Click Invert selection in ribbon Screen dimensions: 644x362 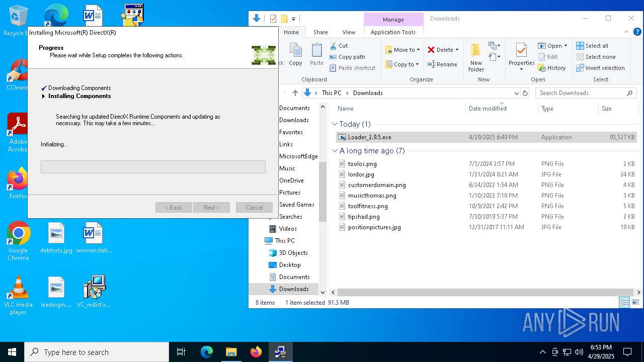tap(600, 68)
